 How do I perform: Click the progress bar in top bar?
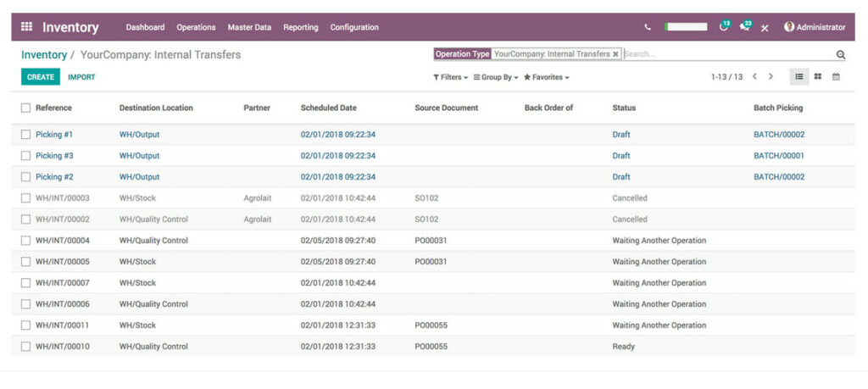point(686,26)
